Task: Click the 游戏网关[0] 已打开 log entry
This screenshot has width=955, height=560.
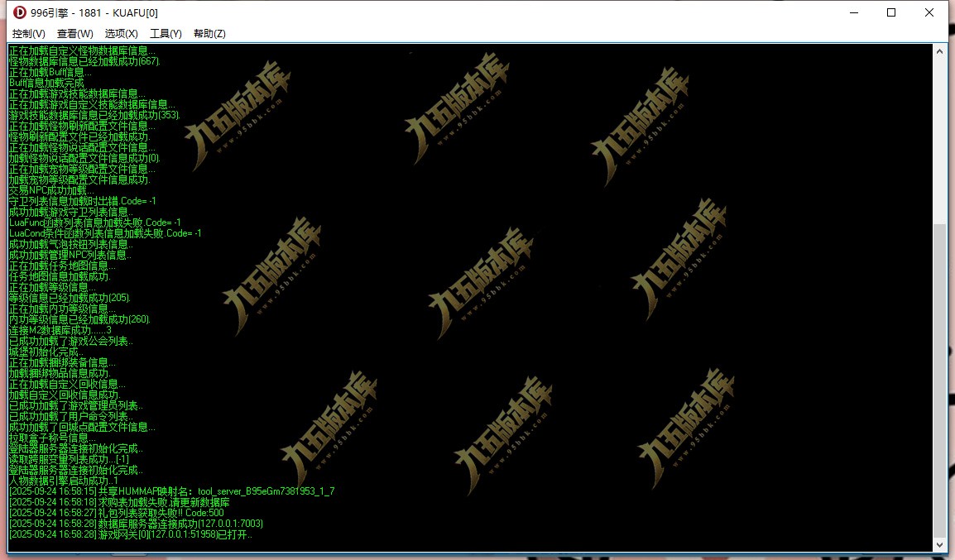Action: pos(130,534)
